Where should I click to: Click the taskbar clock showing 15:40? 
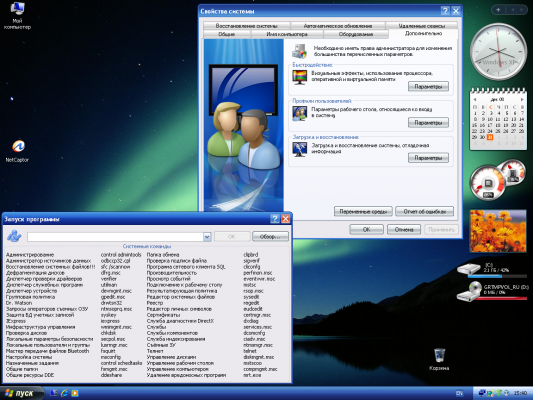click(x=520, y=393)
